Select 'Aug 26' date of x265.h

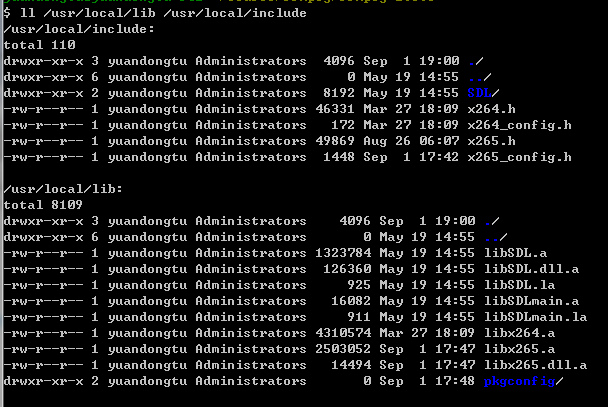tap(387, 141)
